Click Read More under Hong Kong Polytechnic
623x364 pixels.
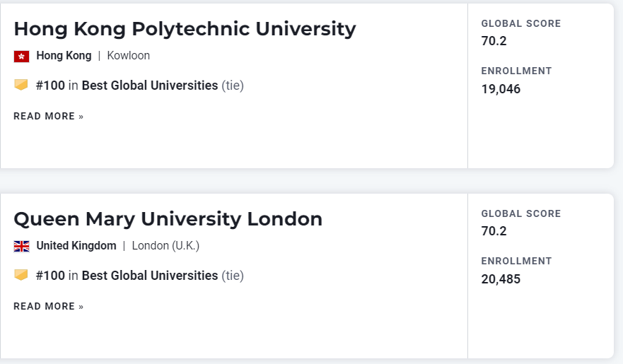[48, 116]
